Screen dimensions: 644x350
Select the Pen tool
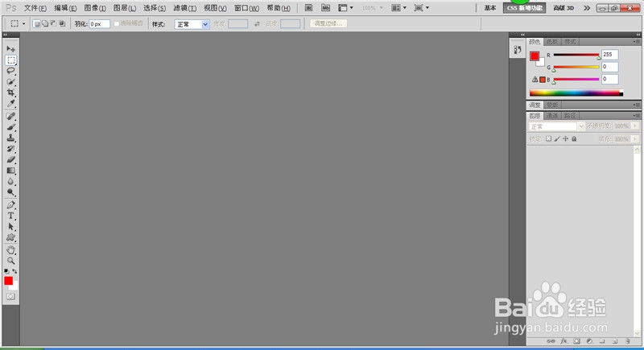[x=10, y=204]
